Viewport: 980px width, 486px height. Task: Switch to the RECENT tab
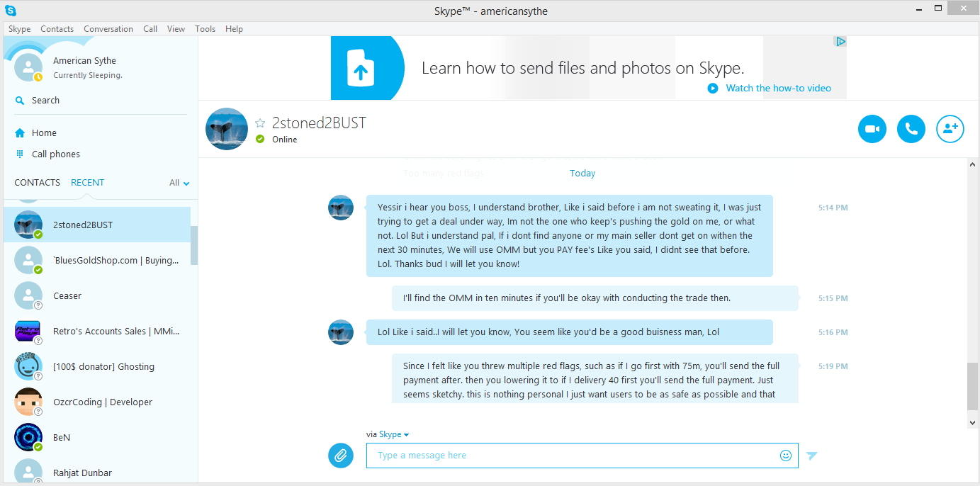pos(87,182)
